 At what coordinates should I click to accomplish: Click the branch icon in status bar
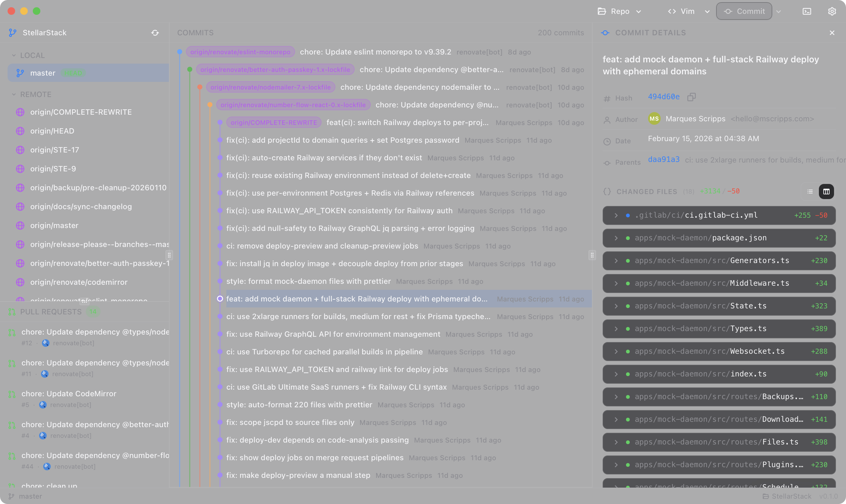click(11, 496)
